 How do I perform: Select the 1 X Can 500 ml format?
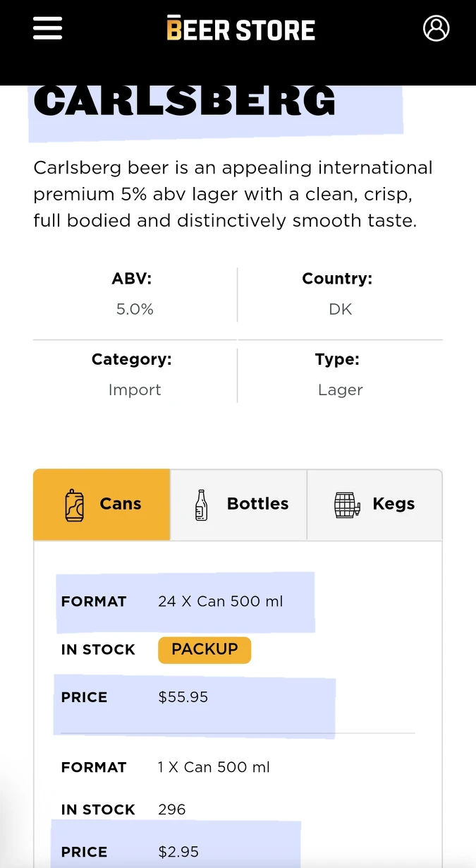[214, 768]
